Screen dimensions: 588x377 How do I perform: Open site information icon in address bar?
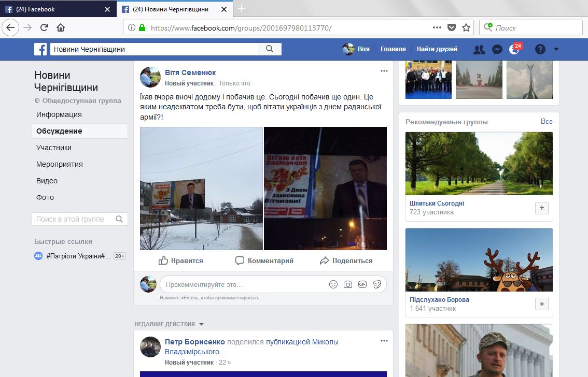point(132,27)
